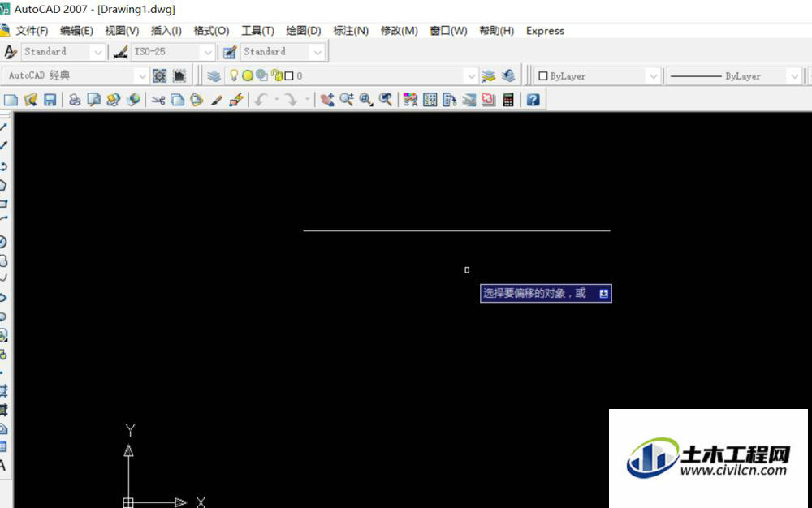Image resolution: width=812 pixels, height=508 pixels.
Task: Open the Tool Palettes window icon
Action: point(450,99)
